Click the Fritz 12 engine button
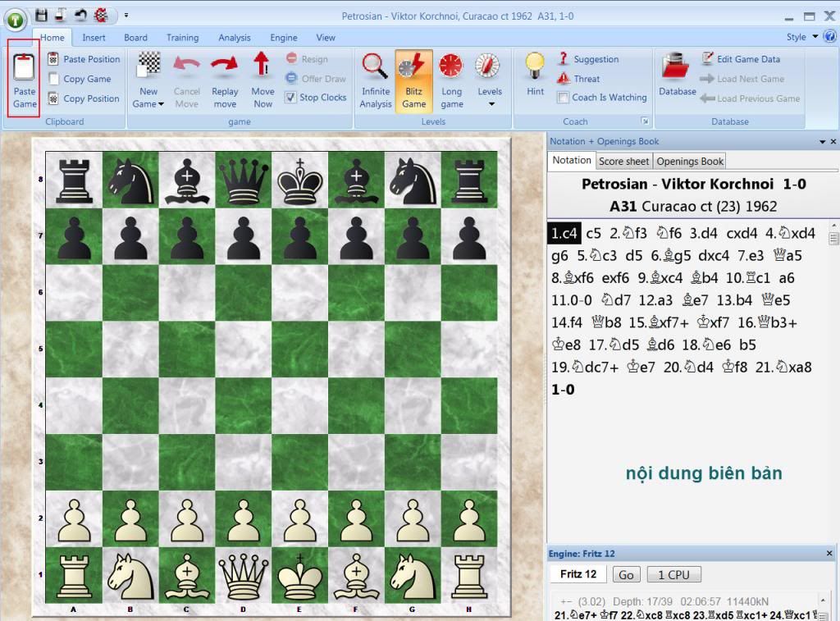The width and height of the screenshot is (840, 621). tap(578, 574)
